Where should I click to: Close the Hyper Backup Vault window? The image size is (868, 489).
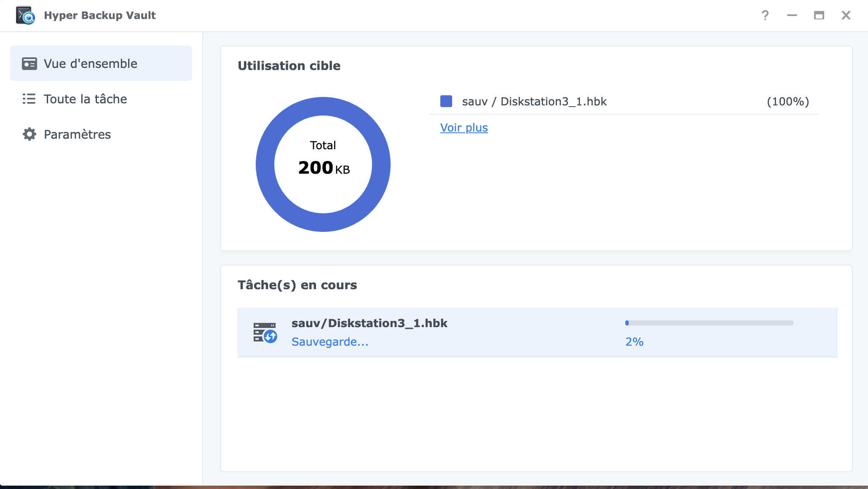coord(846,16)
